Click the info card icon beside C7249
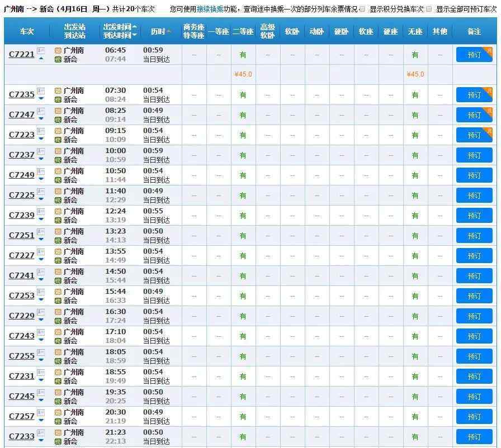The height and width of the screenshot is (448, 501). tap(41, 171)
